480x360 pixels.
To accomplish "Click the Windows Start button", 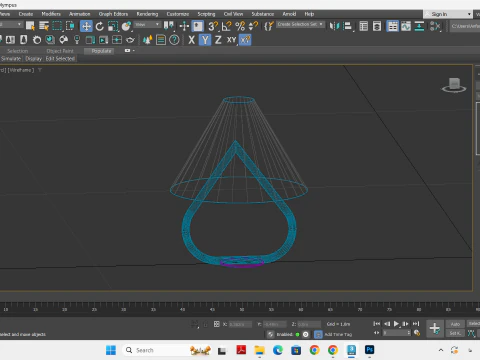I will click(x=111, y=350).
